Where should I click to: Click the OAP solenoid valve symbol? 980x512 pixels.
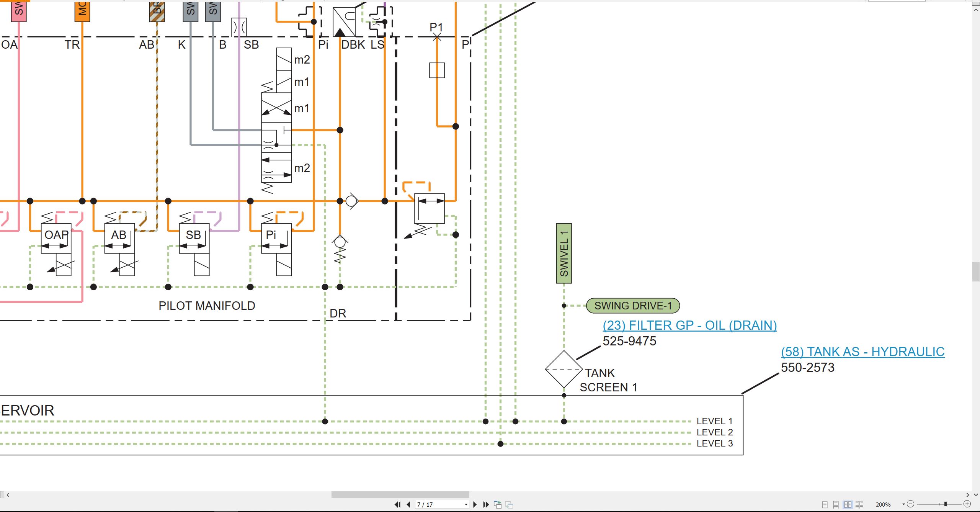[56, 238]
